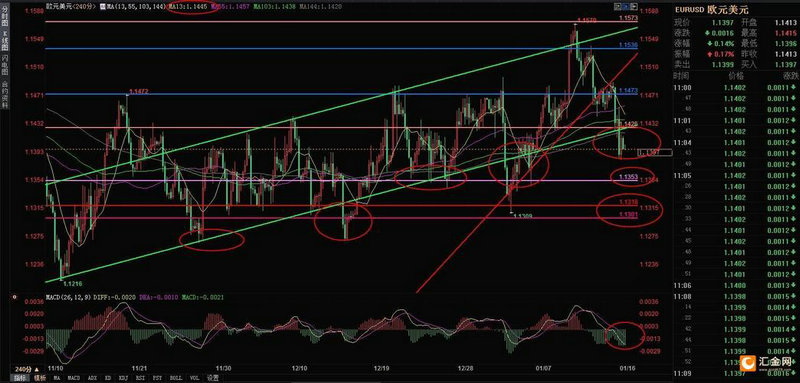Image resolution: width=800 pixels, height=383 pixels.
Task: Apply the KD indicator from bottom bar
Action: (x=108, y=378)
